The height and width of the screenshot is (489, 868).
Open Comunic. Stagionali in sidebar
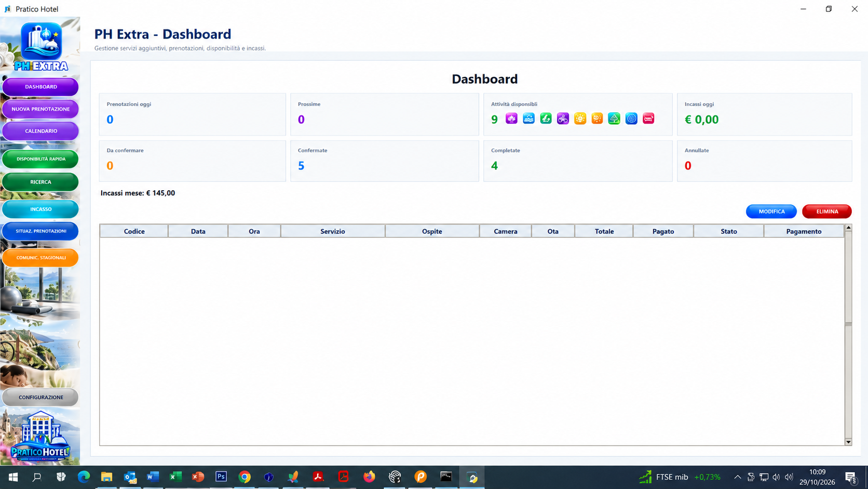click(40, 257)
